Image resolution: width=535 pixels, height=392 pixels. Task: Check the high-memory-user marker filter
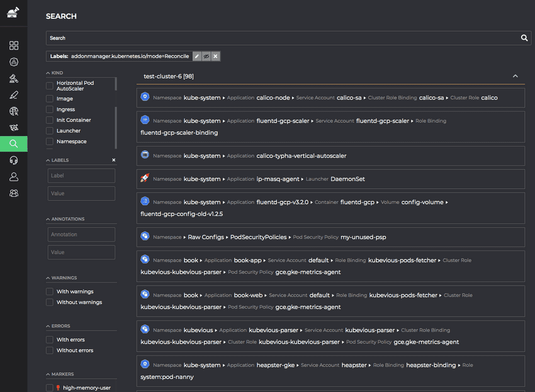48,388
